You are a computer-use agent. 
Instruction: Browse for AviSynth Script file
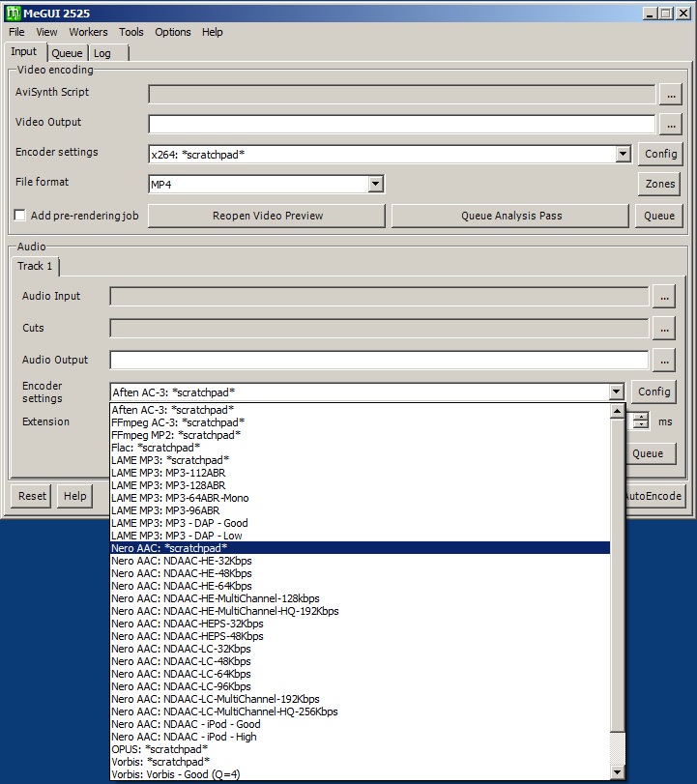[x=671, y=95]
